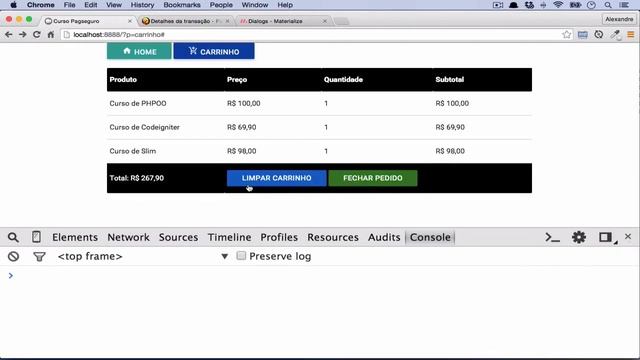
Task: Open a new tab button
Action: point(342,21)
